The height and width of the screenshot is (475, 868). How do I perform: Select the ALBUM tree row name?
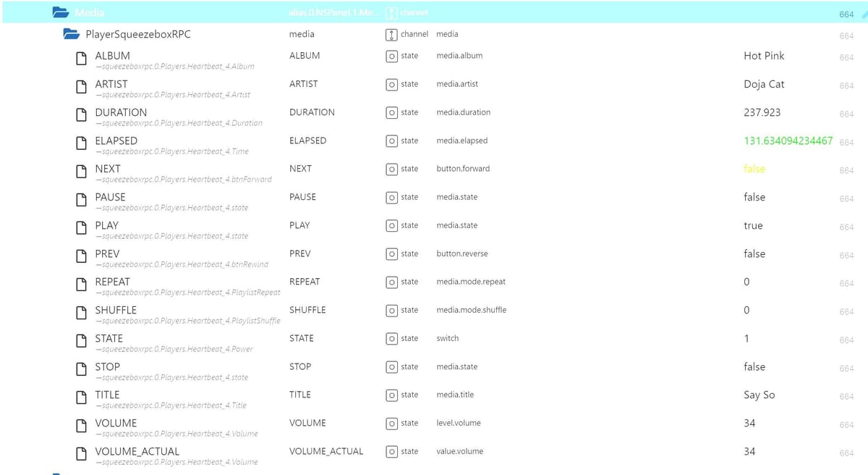coord(113,56)
